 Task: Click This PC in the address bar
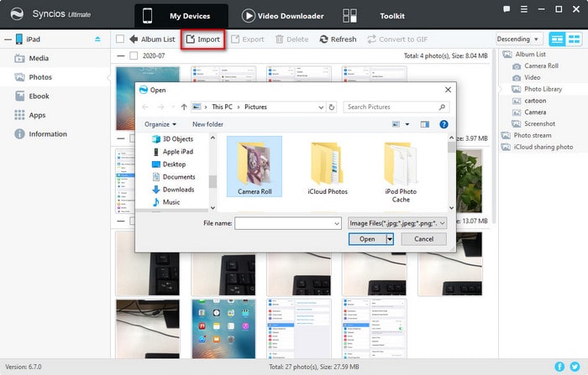pos(222,107)
